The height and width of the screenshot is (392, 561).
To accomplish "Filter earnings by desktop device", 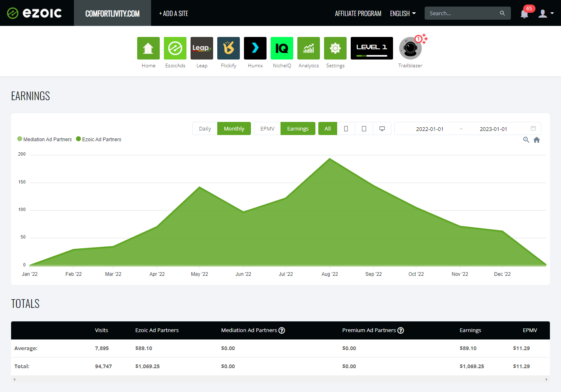I will pyautogui.click(x=382, y=128).
